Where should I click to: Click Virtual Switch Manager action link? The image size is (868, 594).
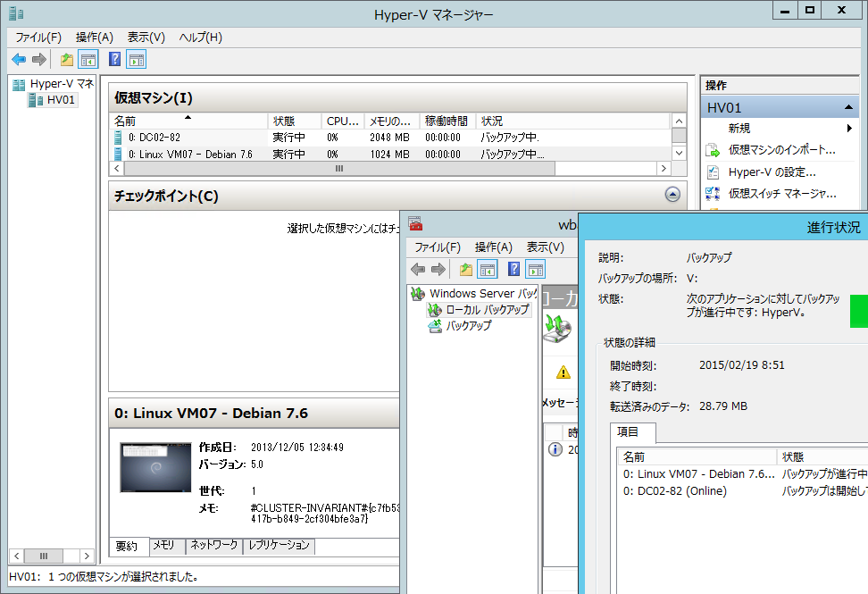click(782, 194)
